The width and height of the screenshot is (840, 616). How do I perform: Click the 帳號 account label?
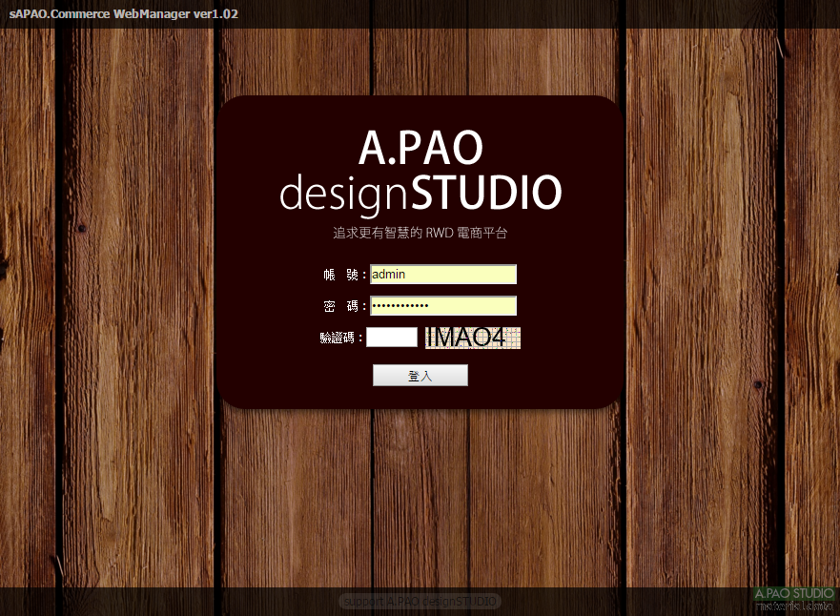(x=341, y=275)
